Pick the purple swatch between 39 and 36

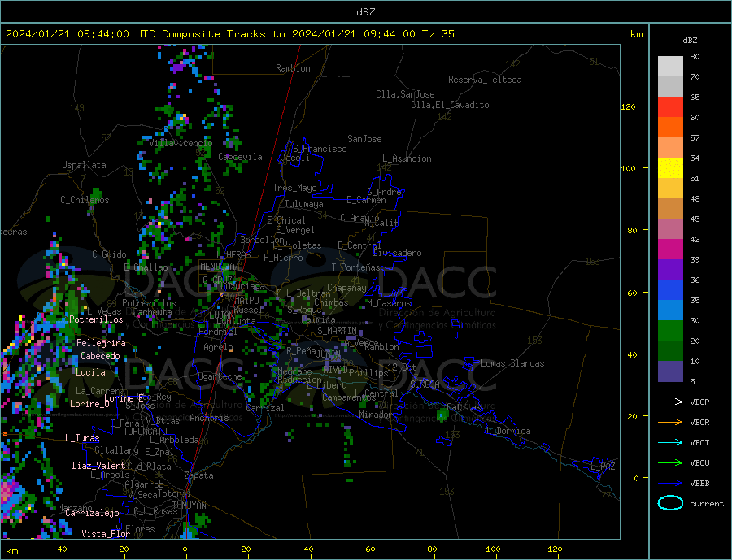point(670,270)
